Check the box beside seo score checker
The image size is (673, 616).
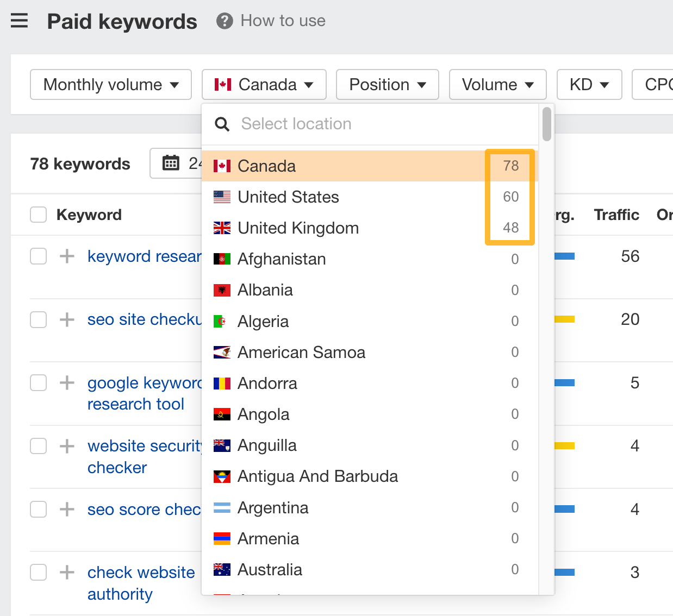(38, 509)
